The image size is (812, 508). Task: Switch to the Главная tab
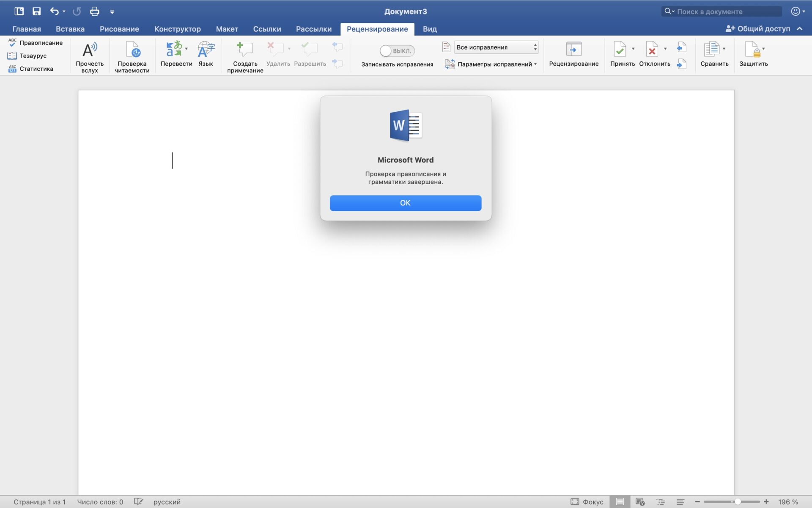tap(27, 29)
